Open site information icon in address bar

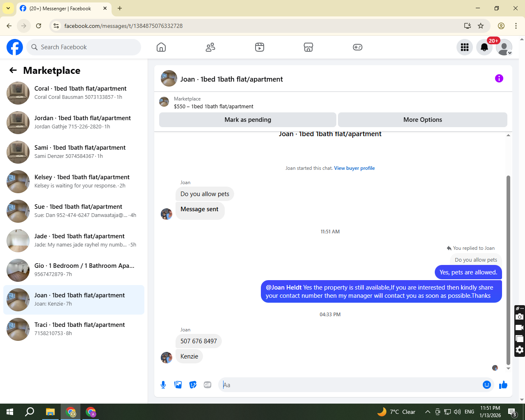point(56,26)
